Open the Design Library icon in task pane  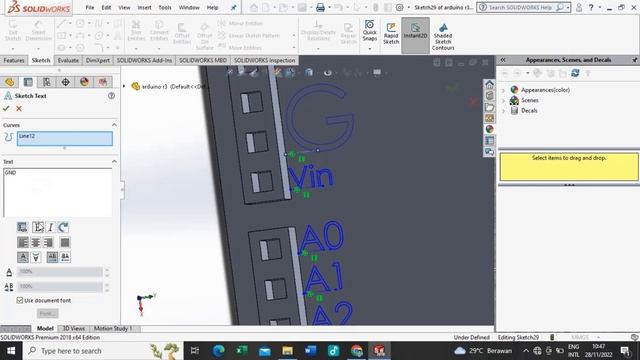(x=489, y=96)
